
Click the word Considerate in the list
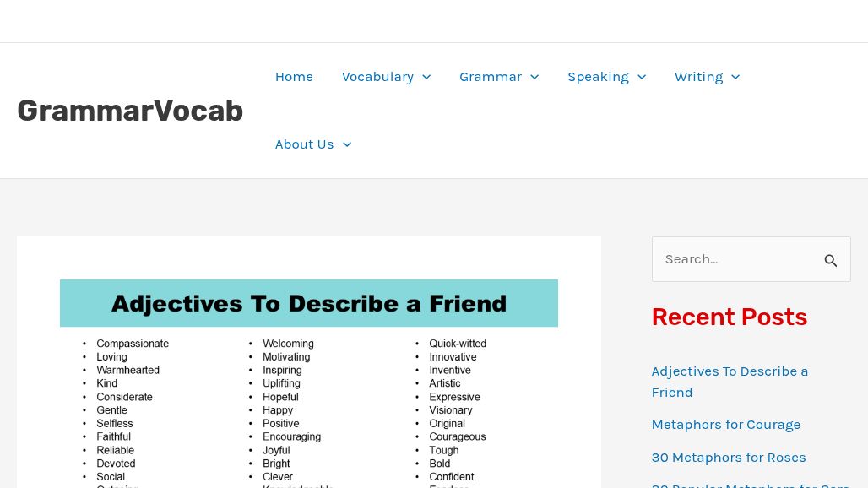click(x=124, y=397)
